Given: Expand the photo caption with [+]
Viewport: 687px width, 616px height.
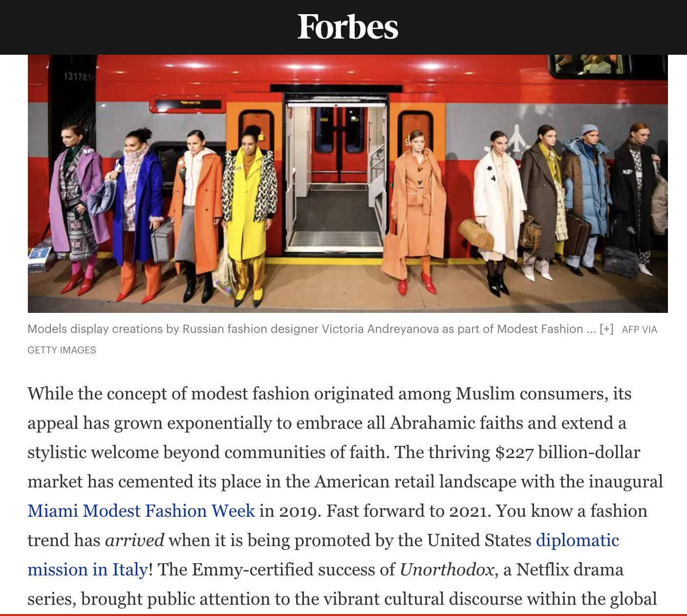Looking at the screenshot, I should [606, 329].
